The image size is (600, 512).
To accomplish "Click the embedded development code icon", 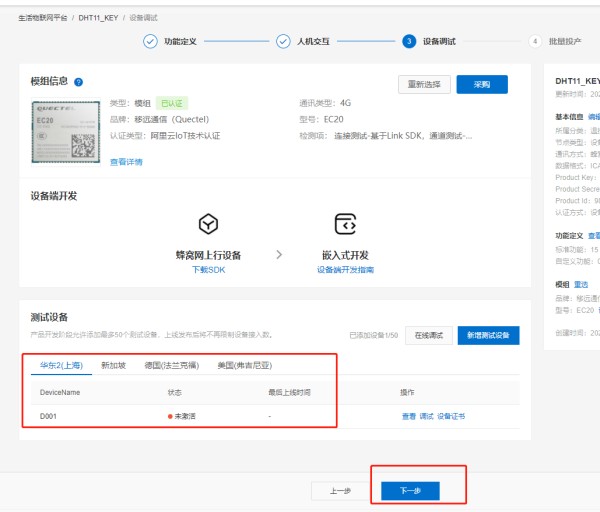I will pos(345,223).
